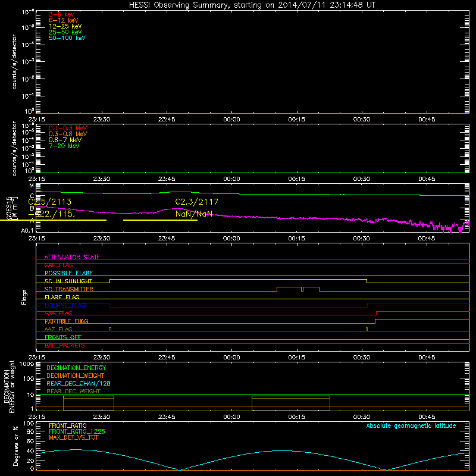The image size is (476, 476).
Task: Select the REAR_DEC_CHAN/128 legend label
Action: (x=79, y=384)
